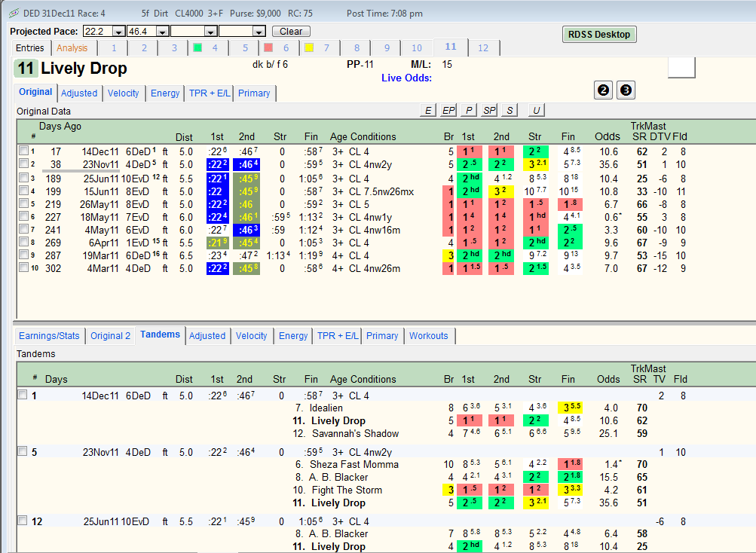Click Fight The Storm entry
The height and width of the screenshot is (553, 756).
347,490
